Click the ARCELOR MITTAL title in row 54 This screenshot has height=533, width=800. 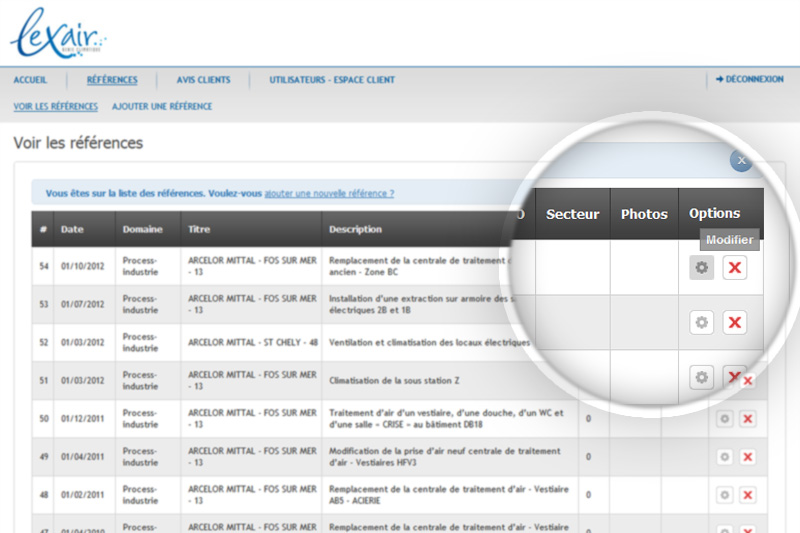[x=253, y=266]
